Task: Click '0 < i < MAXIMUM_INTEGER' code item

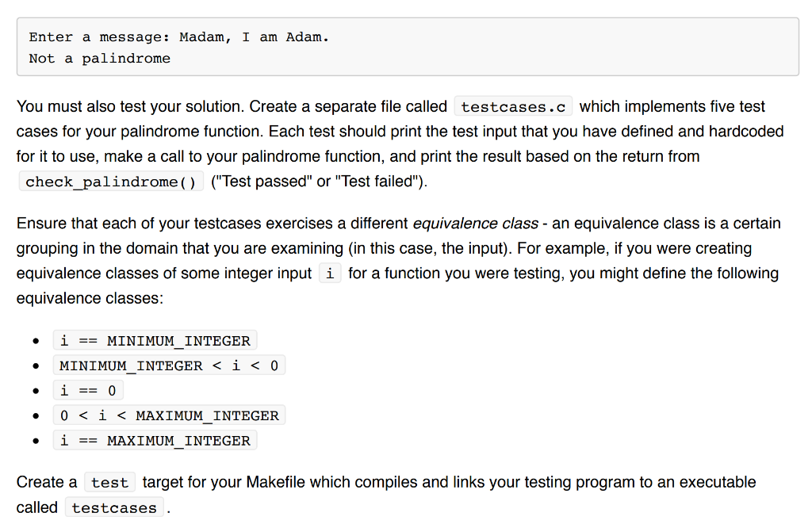Action: pyautogui.click(x=169, y=415)
